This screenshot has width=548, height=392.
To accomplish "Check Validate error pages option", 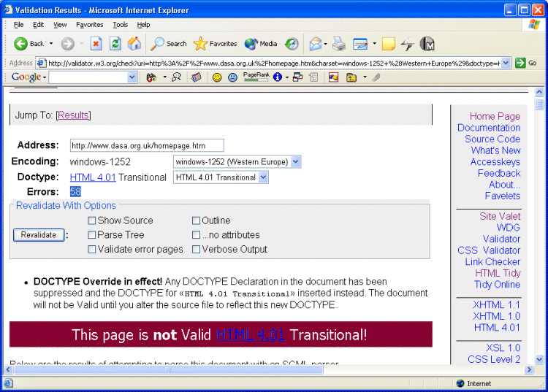I will tap(91, 249).
